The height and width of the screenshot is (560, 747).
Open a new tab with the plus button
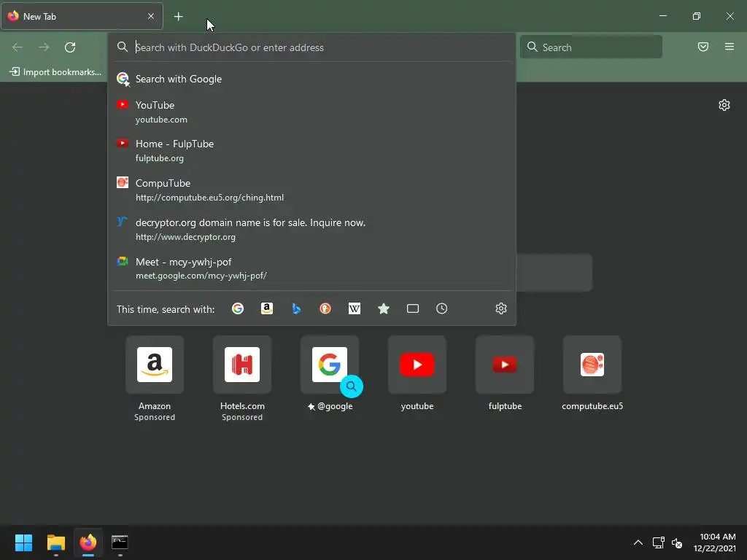(x=178, y=17)
